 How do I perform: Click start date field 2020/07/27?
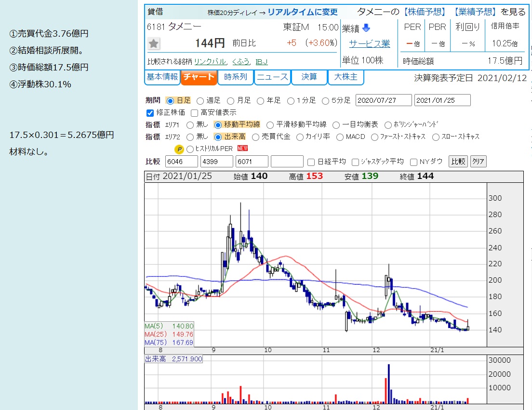tap(384, 100)
